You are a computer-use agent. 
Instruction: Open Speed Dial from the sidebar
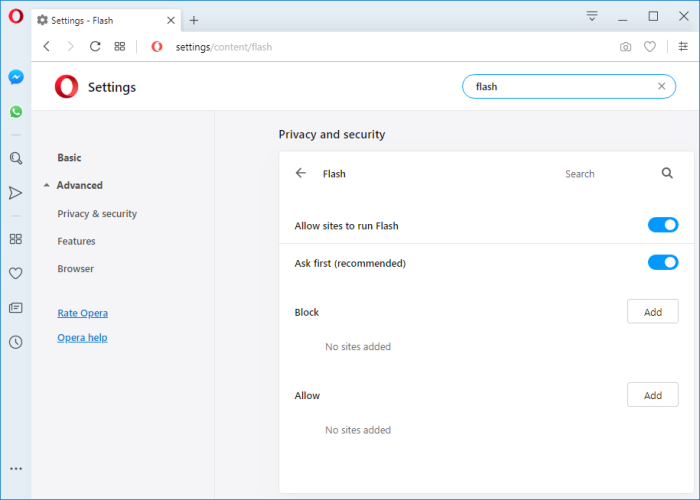16,239
